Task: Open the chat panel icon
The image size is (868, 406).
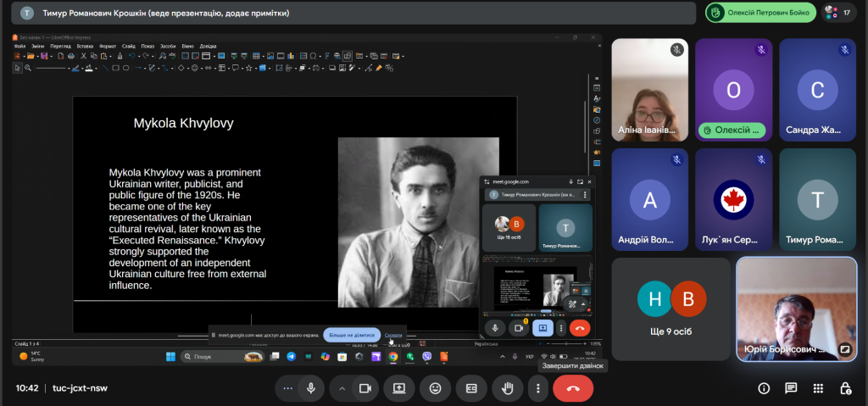Action: [x=791, y=388]
